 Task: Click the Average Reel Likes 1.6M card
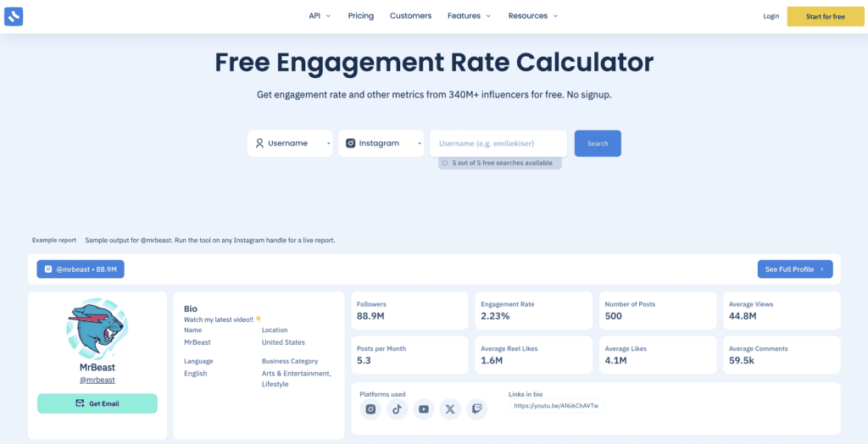[x=534, y=355]
